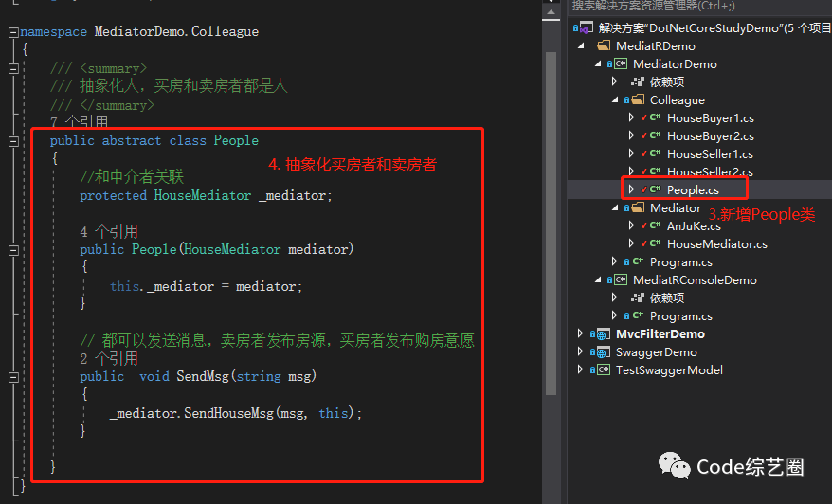Collapse the MediatRDemo solution folder

tap(582, 46)
